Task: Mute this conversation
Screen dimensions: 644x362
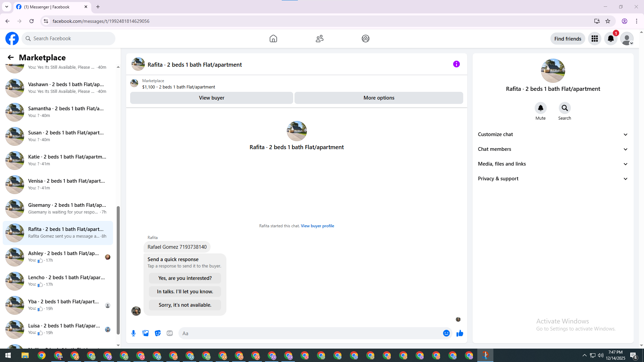Action: click(540, 108)
